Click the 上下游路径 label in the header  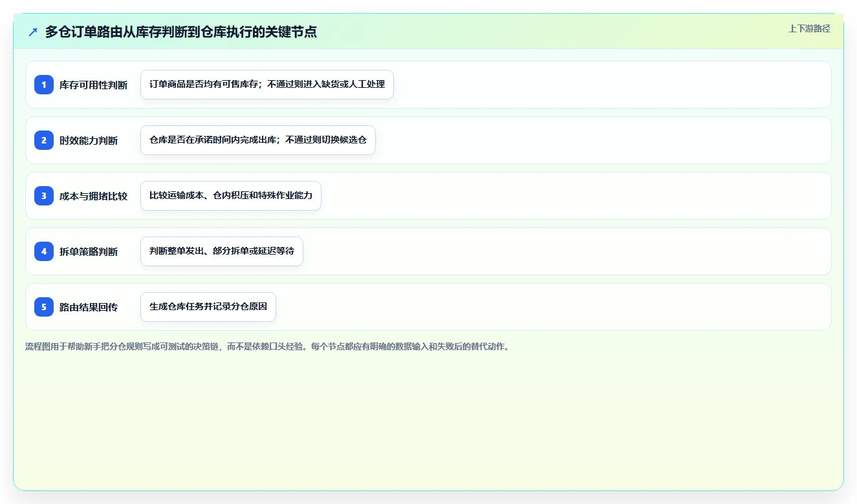pos(809,28)
